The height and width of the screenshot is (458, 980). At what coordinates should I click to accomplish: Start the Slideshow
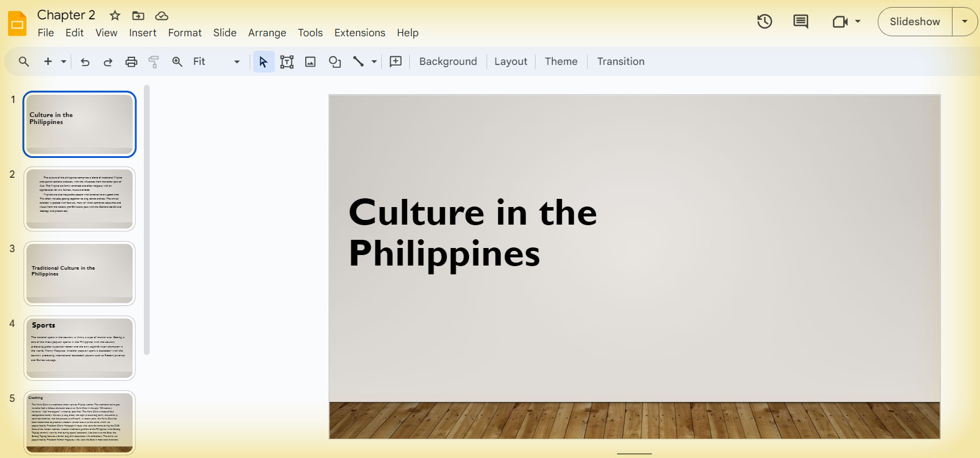click(915, 22)
